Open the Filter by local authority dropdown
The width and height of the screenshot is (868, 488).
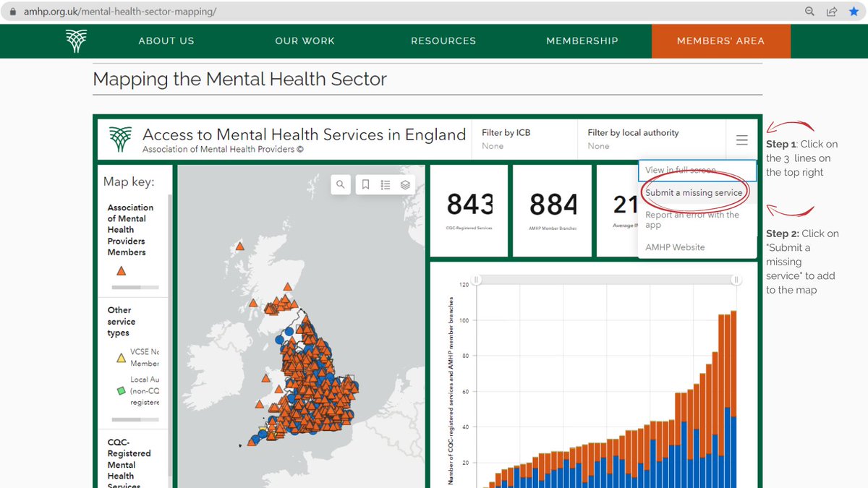point(651,139)
